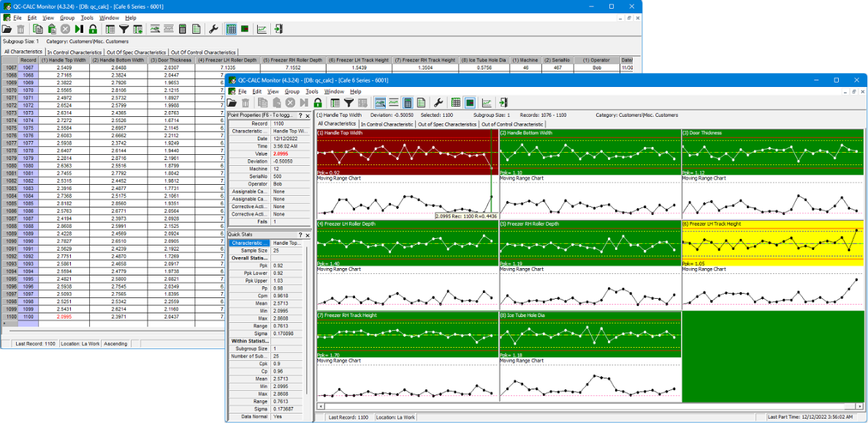Click the funnel filter icon in back window
Screen dimensions: 868x423
(x=124, y=28)
